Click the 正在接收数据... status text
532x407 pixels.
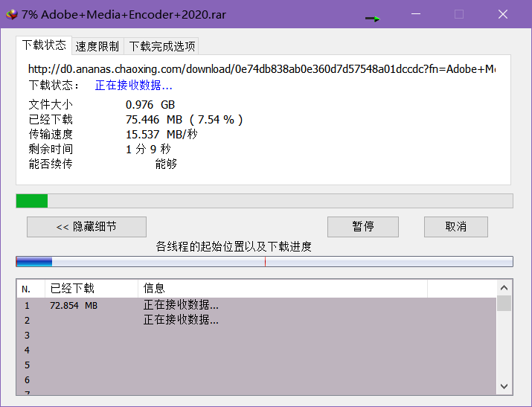point(134,85)
